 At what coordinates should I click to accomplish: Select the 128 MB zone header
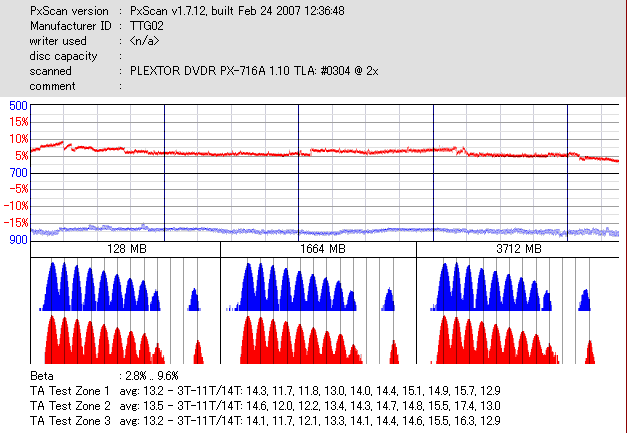point(126,249)
